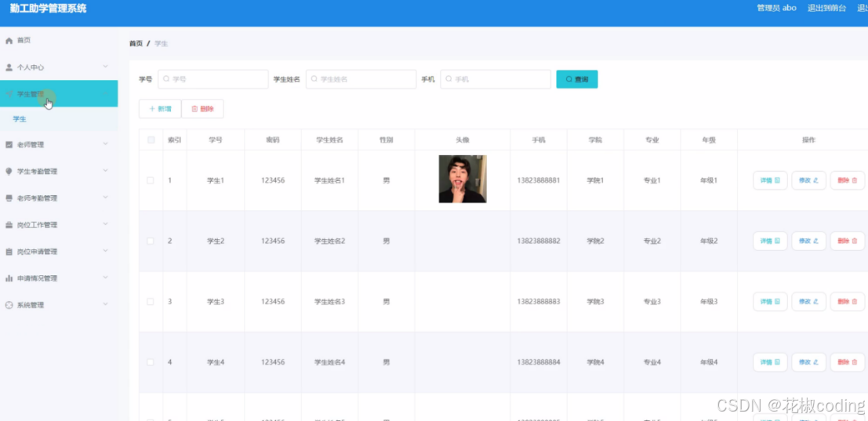Click the search icon in the 学号 field
The image size is (868, 421).
click(166, 79)
